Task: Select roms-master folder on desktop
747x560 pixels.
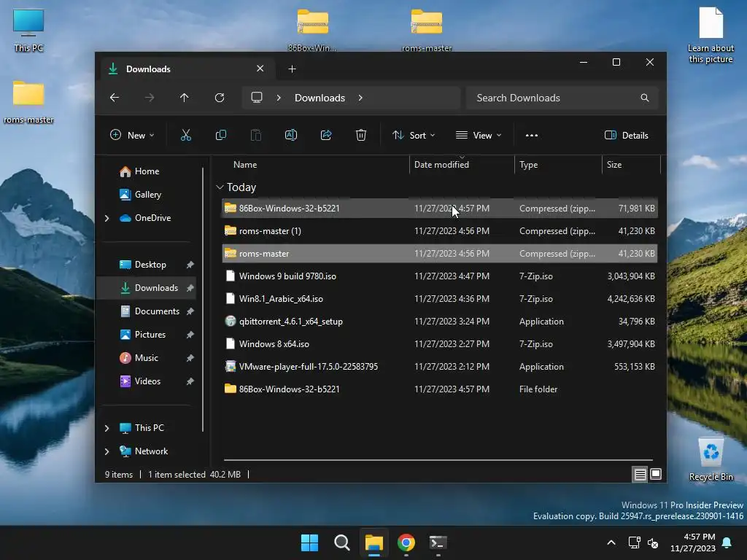Action: click(28, 102)
